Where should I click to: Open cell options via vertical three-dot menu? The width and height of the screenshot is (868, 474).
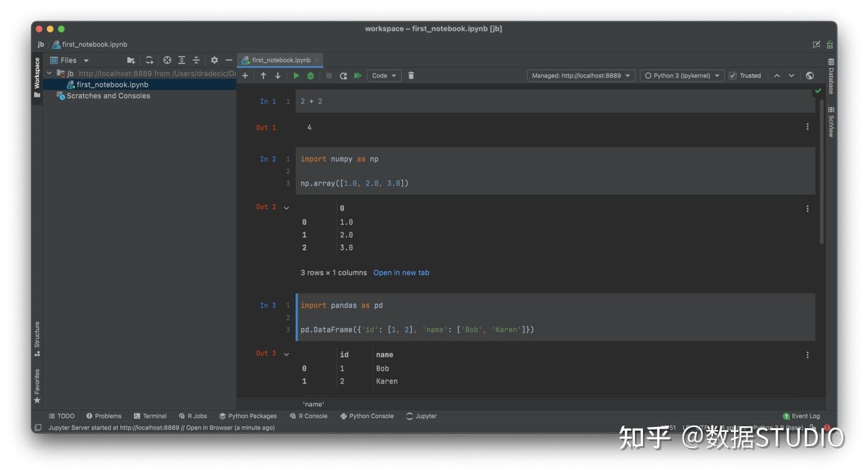click(x=807, y=126)
